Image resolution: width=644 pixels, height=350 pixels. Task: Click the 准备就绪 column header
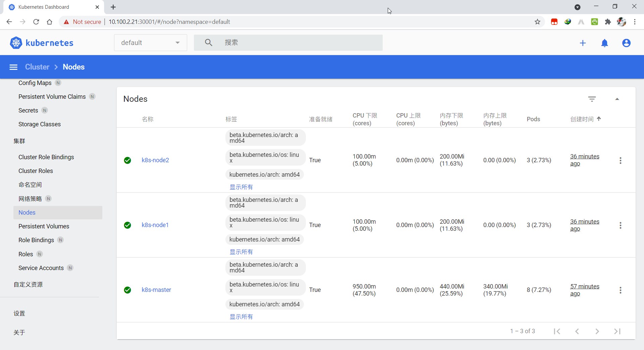[321, 119]
